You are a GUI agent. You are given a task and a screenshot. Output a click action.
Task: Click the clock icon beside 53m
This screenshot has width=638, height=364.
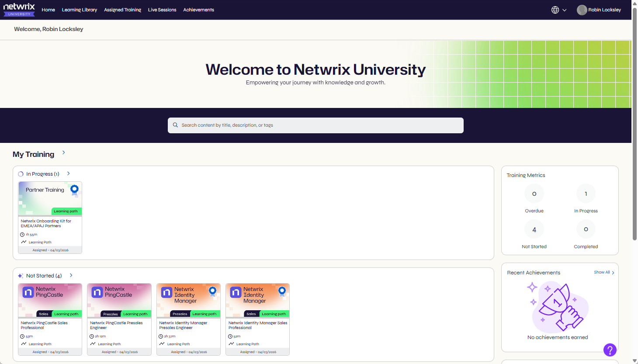click(x=23, y=336)
